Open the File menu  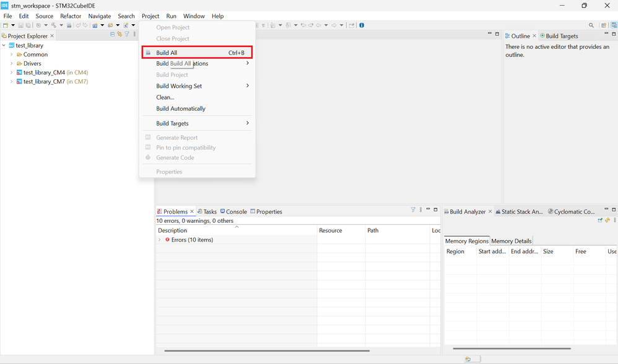tap(7, 16)
